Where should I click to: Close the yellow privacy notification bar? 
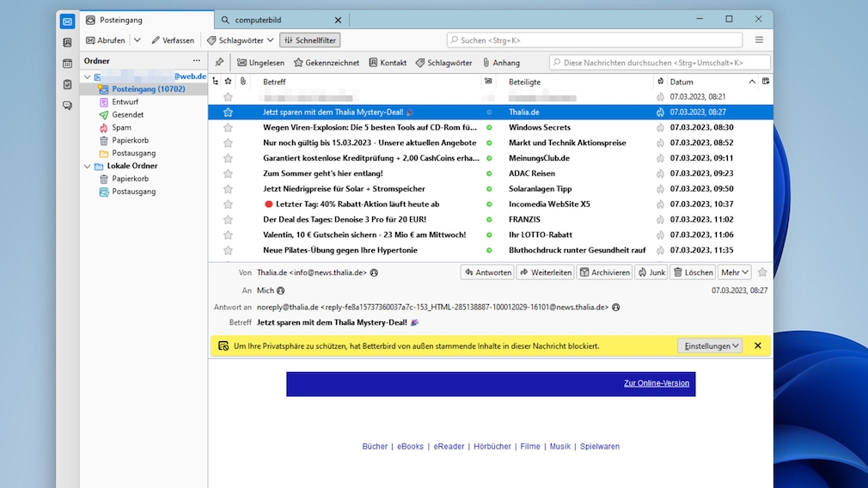pyautogui.click(x=757, y=345)
